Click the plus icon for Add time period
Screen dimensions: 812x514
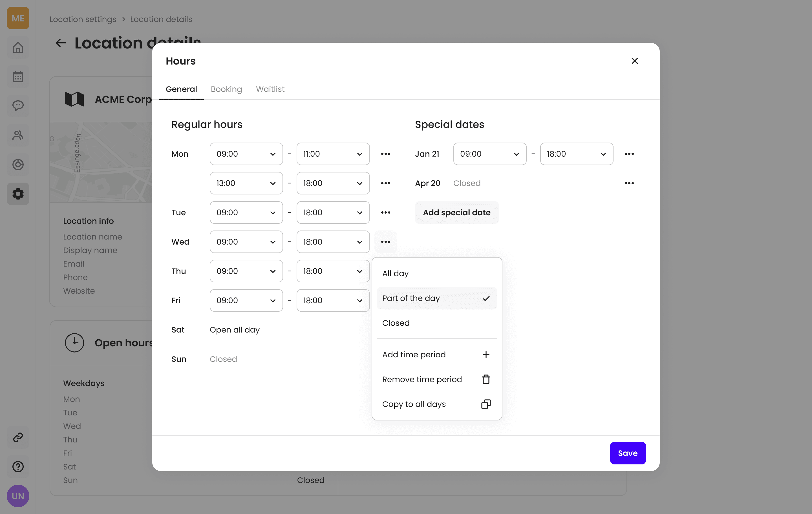[x=486, y=355]
